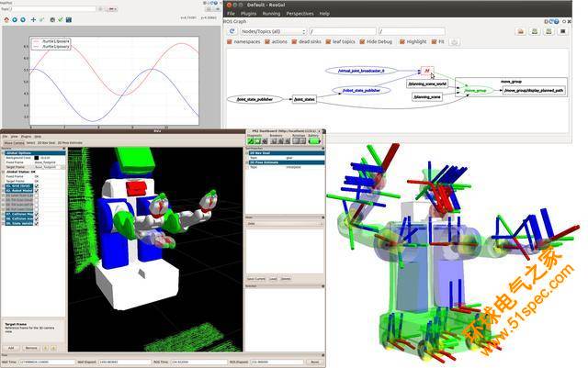Click the save as DOT icon in ROS Graph

point(535,31)
